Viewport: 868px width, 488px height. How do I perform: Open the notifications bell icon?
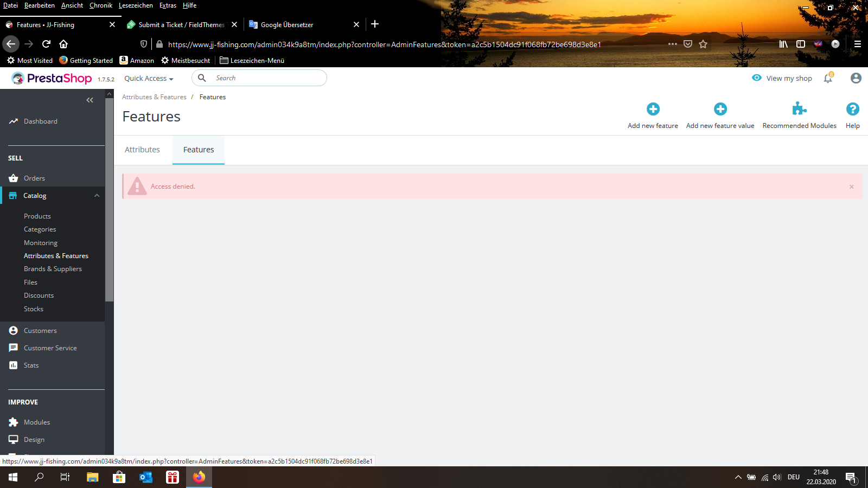tap(828, 78)
